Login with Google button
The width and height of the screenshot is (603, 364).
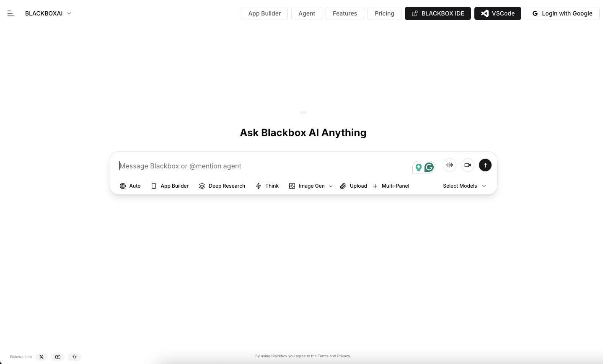tap(562, 13)
